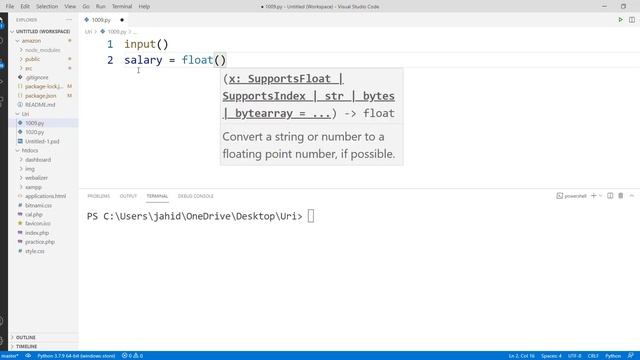Open the applications.html file
Screen dimensions: 640x360
pos(45,196)
